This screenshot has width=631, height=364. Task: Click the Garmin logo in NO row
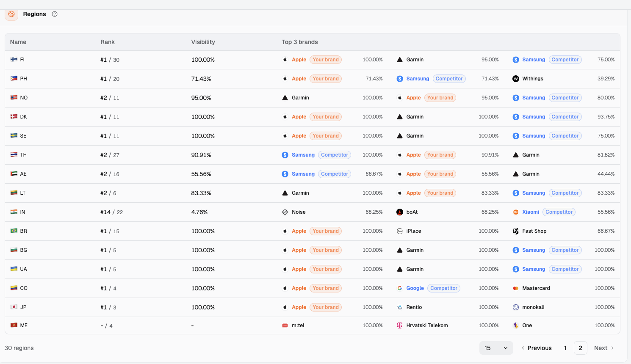pos(285,98)
